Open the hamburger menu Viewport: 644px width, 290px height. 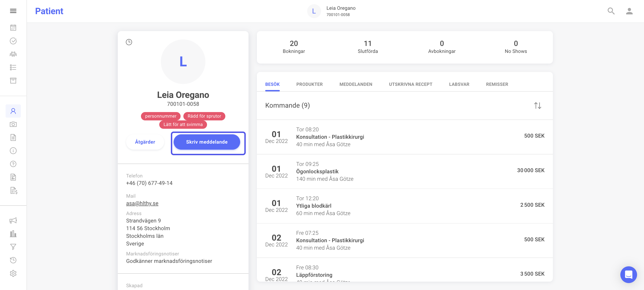coord(13,11)
